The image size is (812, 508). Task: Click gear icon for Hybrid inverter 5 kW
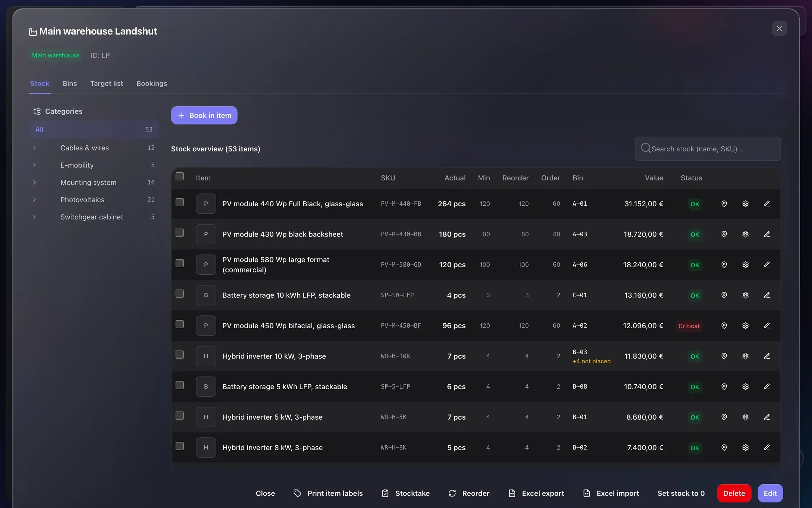pos(745,417)
